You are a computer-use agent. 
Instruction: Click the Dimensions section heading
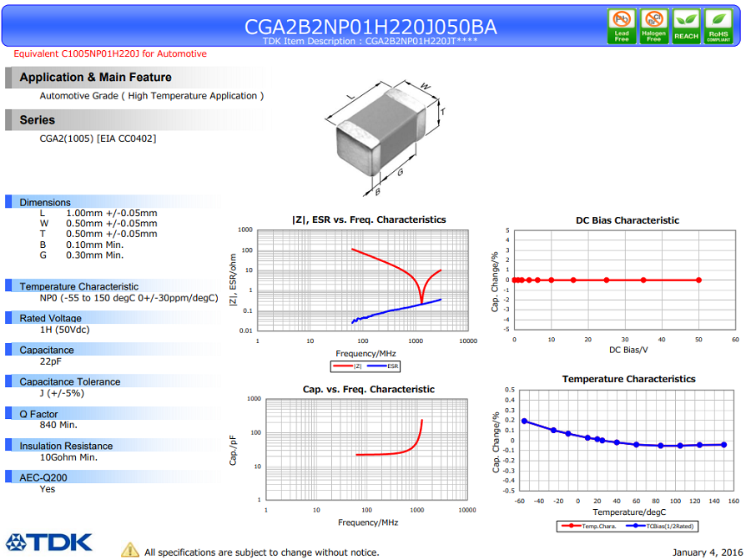coord(45,202)
